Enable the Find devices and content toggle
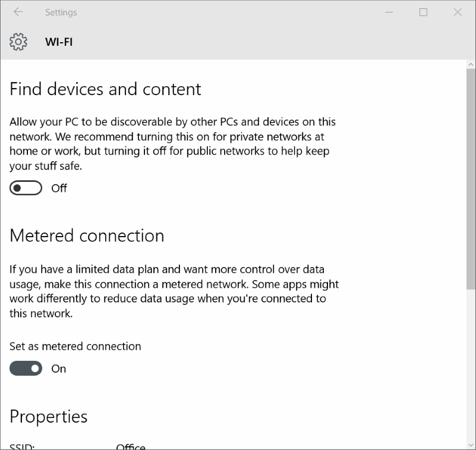The width and height of the screenshot is (476, 450). point(26,188)
